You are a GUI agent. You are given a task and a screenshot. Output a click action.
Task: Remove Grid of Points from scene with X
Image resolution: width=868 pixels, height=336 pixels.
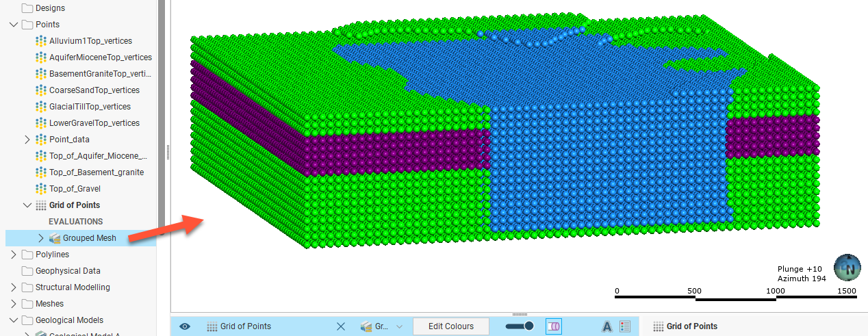click(341, 326)
